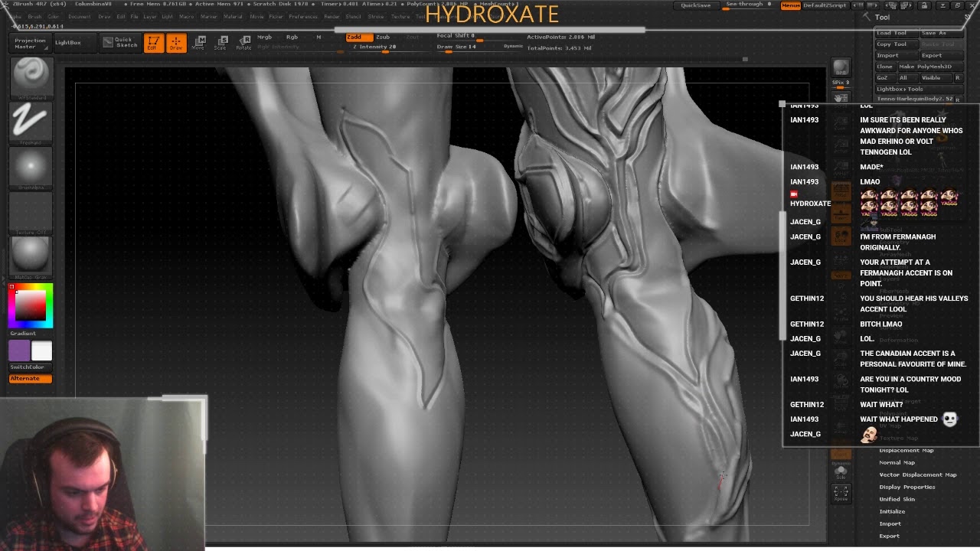The width and height of the screenshot is (980, 551).
Task: Click the Scroll hand icon
Action: (841, 97)
